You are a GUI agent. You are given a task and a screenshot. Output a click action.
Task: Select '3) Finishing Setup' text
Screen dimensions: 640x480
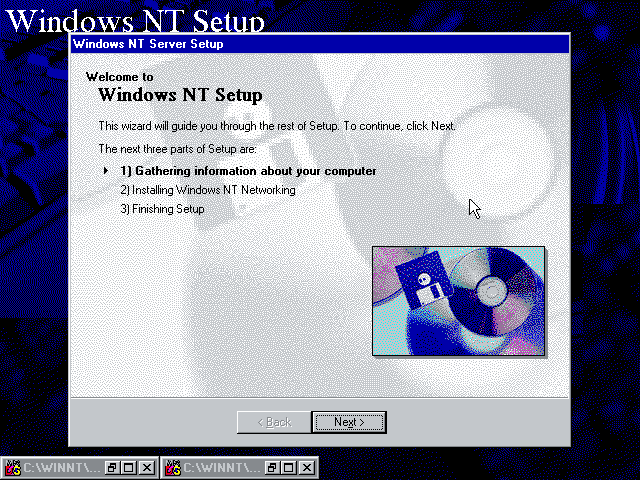click(162, 209)
